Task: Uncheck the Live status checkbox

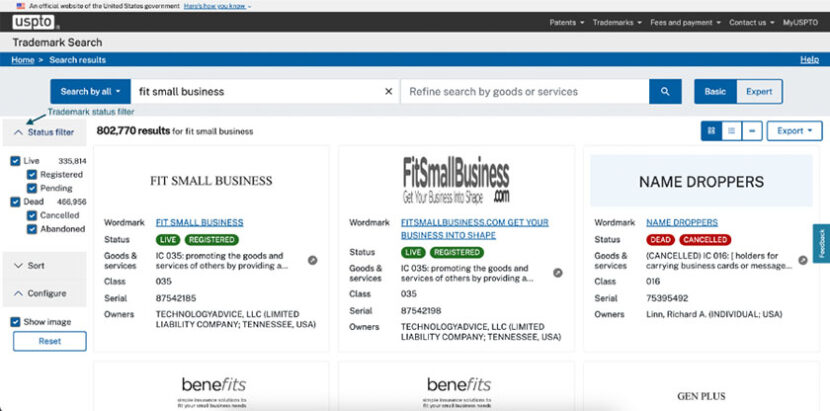Action: 15,161
